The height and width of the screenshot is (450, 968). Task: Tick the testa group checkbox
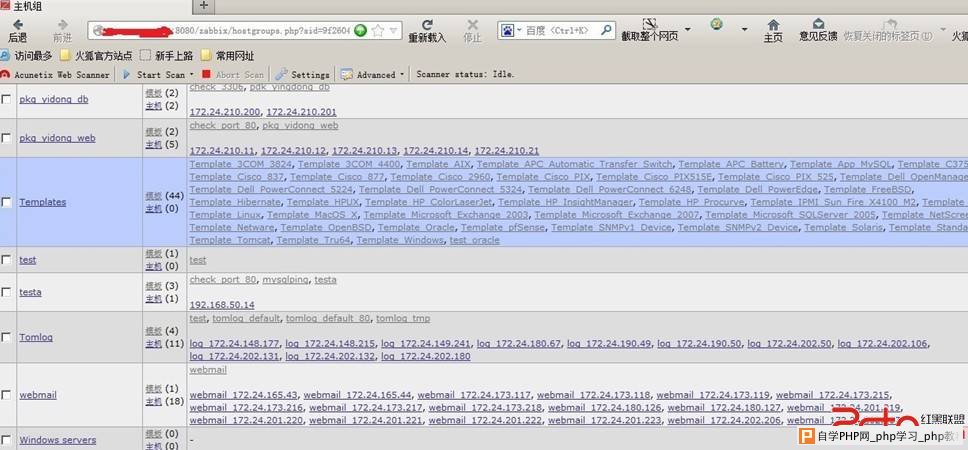6,292
